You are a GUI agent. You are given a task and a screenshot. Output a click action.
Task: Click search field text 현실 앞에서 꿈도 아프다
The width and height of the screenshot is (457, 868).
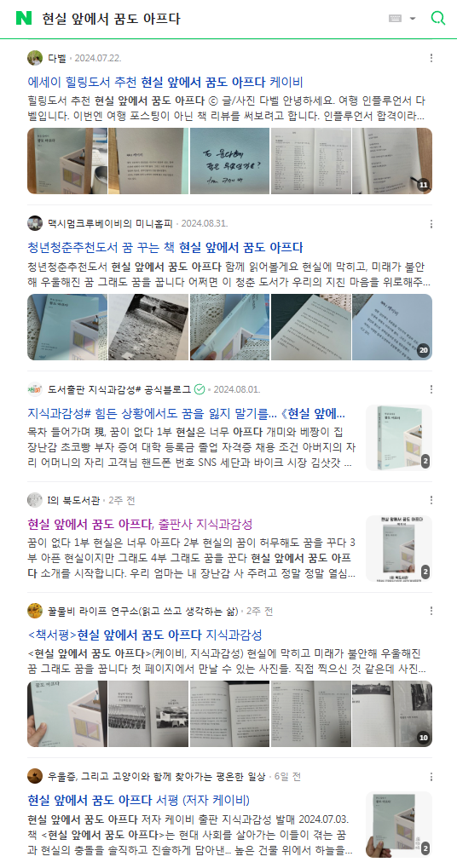point(112,19)
